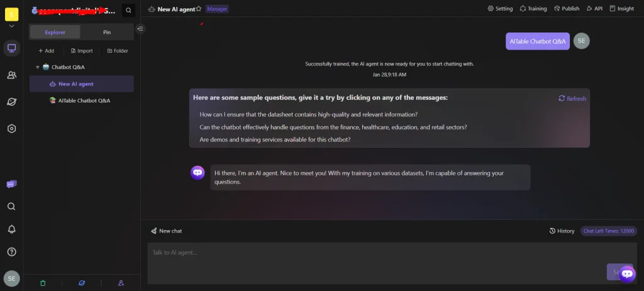Select AITable Chatbot Q&A in the tree

(84, 101)
